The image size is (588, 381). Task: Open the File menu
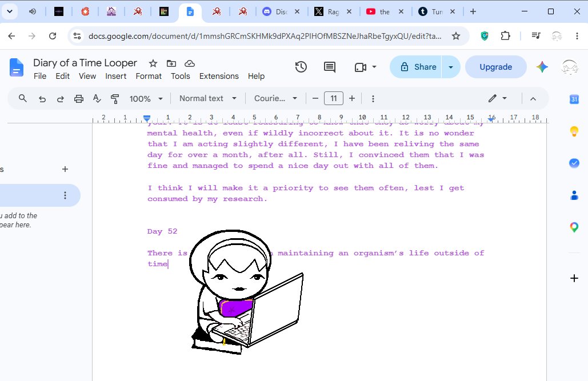point(40,76)
